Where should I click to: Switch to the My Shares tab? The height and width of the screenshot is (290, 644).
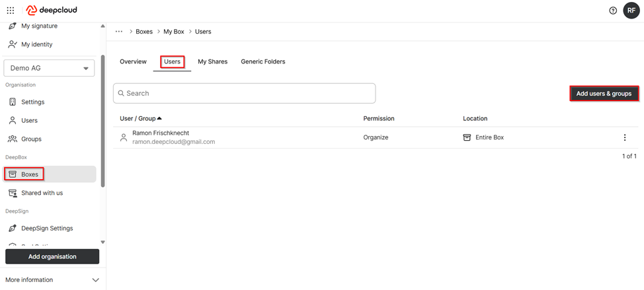[x=212, y=61]
